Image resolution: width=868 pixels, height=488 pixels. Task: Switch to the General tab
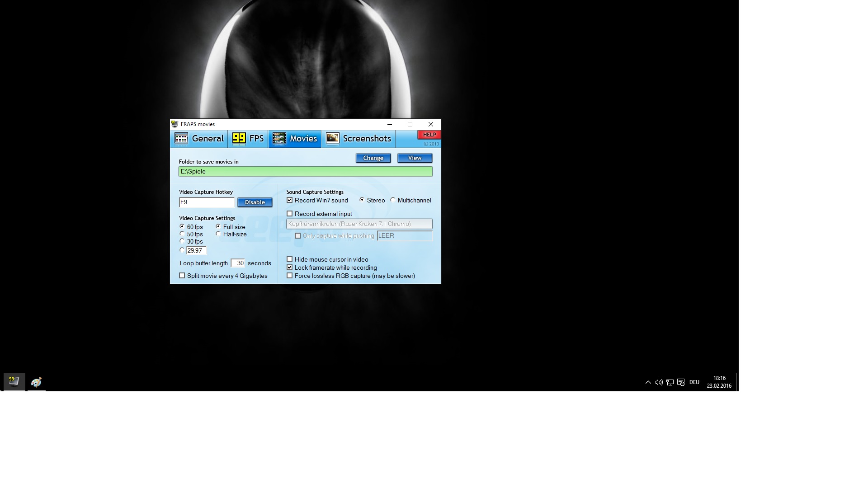tap(199, 139)
